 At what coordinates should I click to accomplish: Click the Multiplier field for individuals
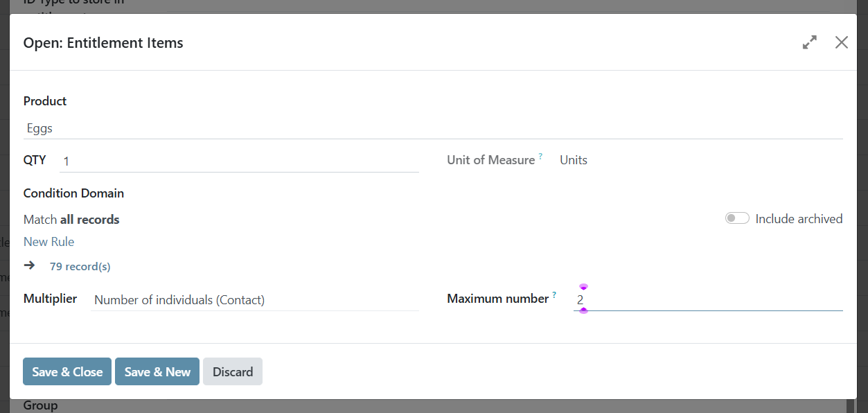tap(208, 299)
